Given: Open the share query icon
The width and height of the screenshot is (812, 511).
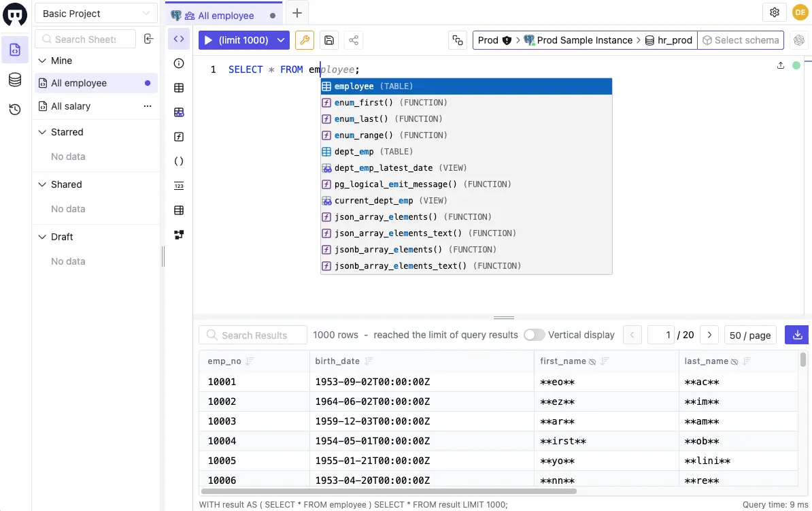Looking at the screenshot, I should [x=353, y=40].
